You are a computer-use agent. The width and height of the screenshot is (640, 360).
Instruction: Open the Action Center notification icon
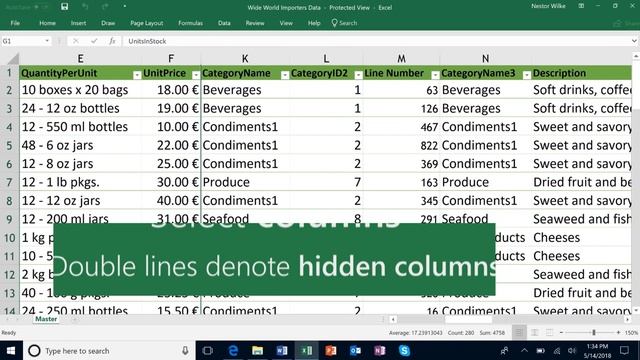tap(624, 351)
